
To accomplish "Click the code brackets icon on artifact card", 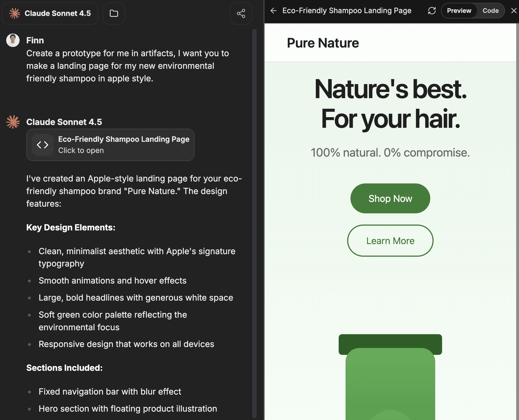I will (43, 145).
